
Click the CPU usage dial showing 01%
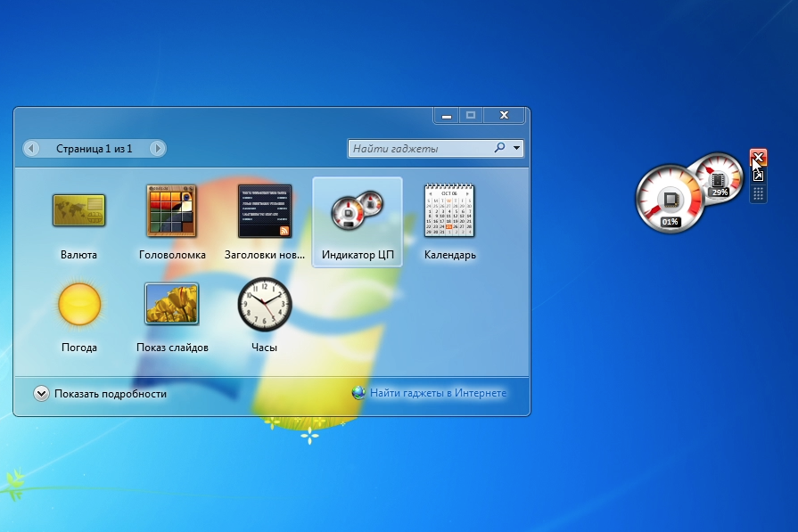pos(670,199)
